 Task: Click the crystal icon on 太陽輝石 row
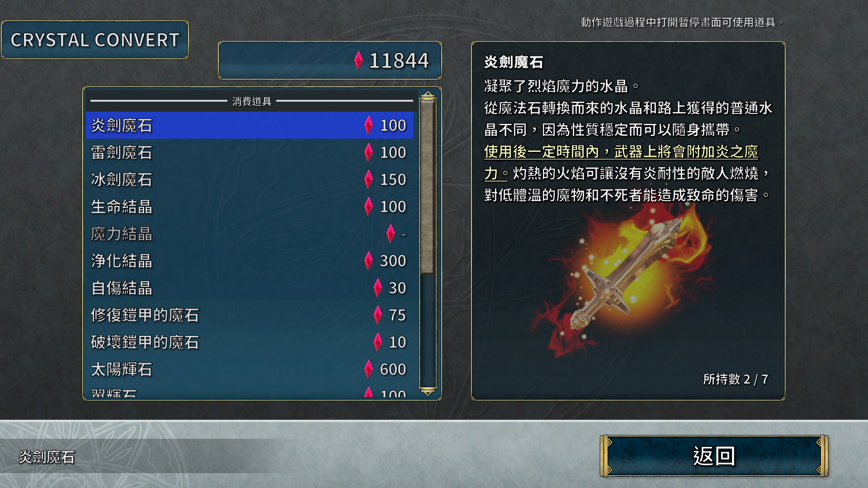368,369
